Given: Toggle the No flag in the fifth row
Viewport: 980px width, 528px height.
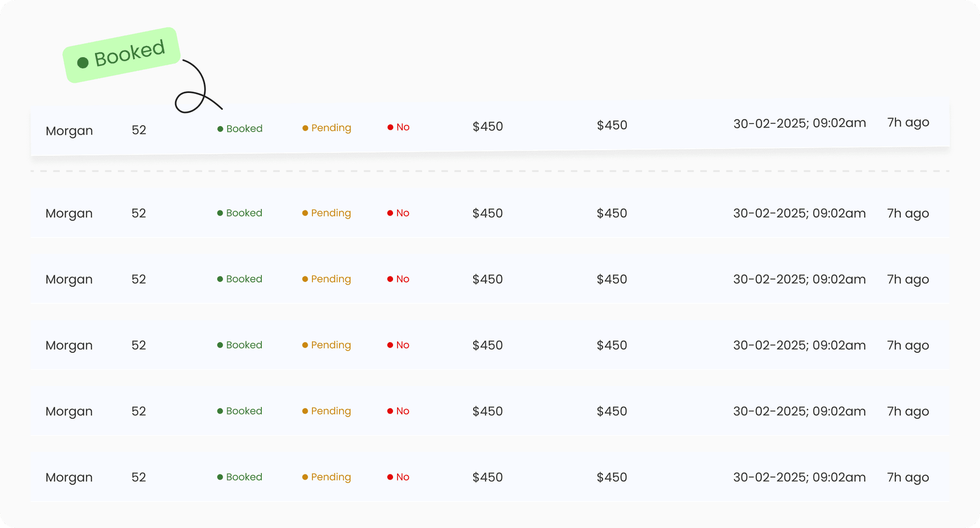Looking at the screenshot, I should (x=399, y=411).
